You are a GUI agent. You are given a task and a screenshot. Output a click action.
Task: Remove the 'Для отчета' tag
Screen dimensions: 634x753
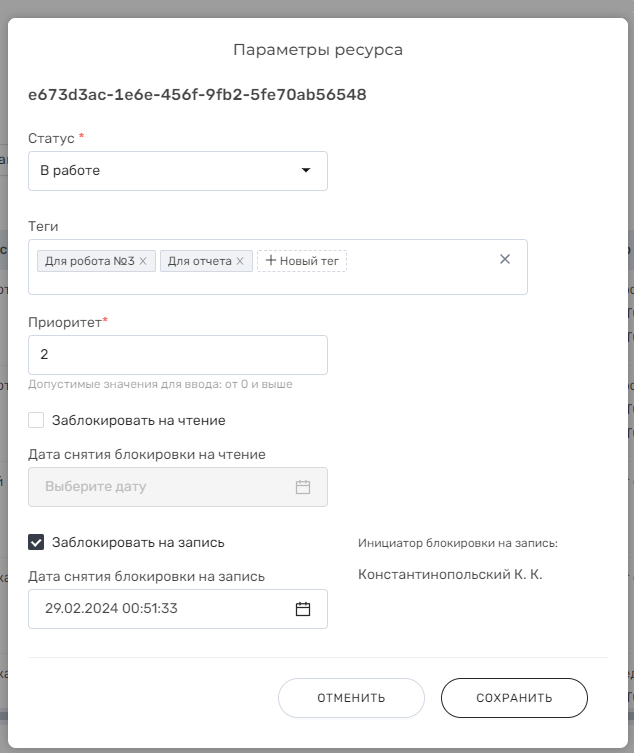[240, 261]
